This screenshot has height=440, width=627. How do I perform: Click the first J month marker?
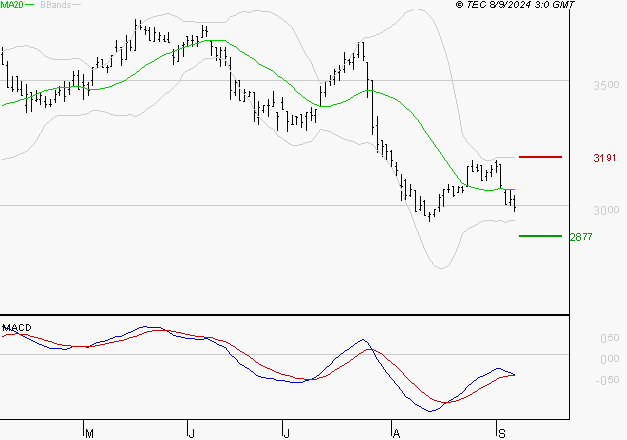[192, 434]
